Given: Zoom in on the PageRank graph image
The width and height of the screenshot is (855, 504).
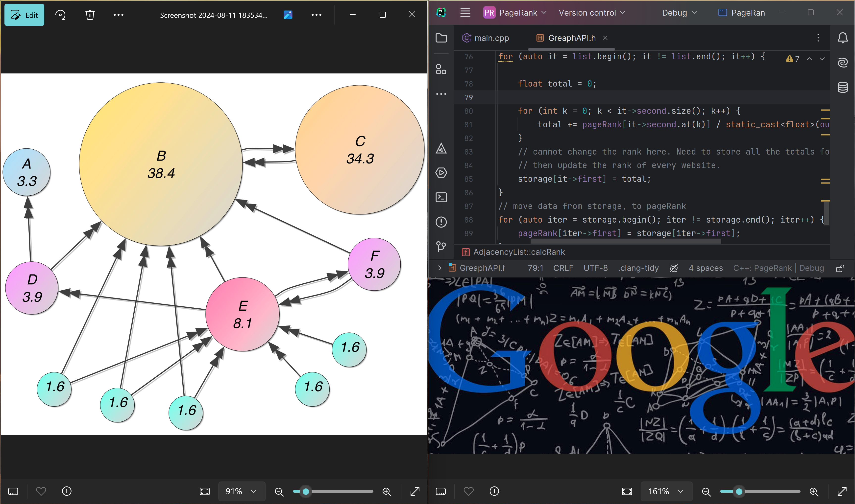Looking at the screenshot, I should 387,491.
